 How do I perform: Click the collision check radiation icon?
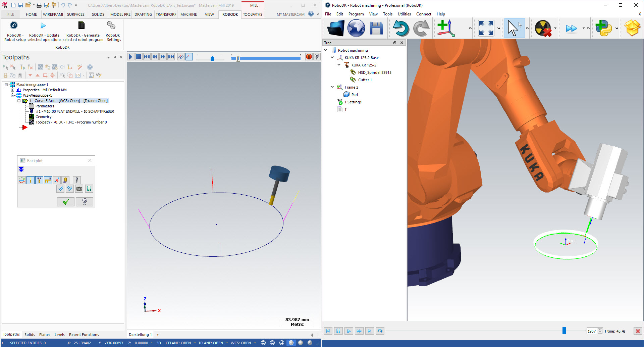[x=543, y=28]
